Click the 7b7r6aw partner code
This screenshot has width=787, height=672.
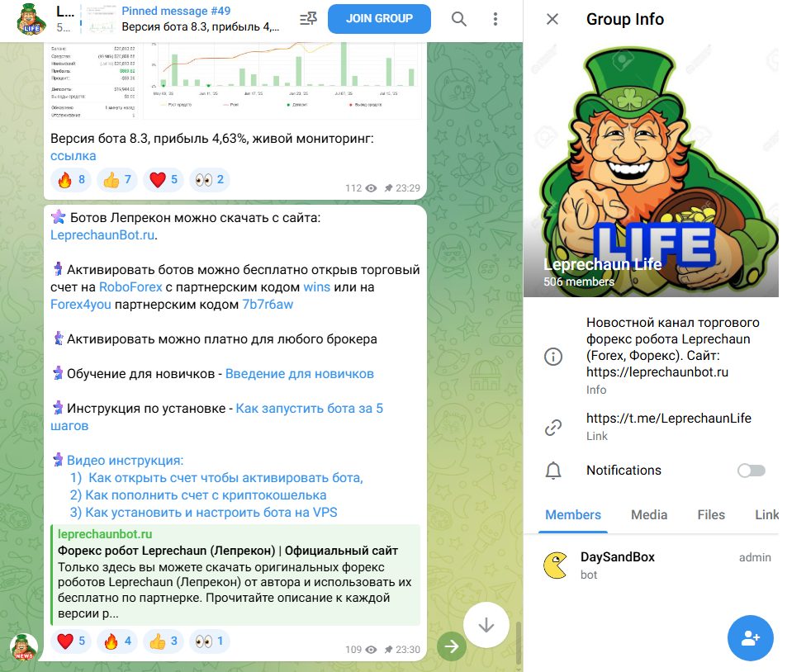[x=268, y=305]
